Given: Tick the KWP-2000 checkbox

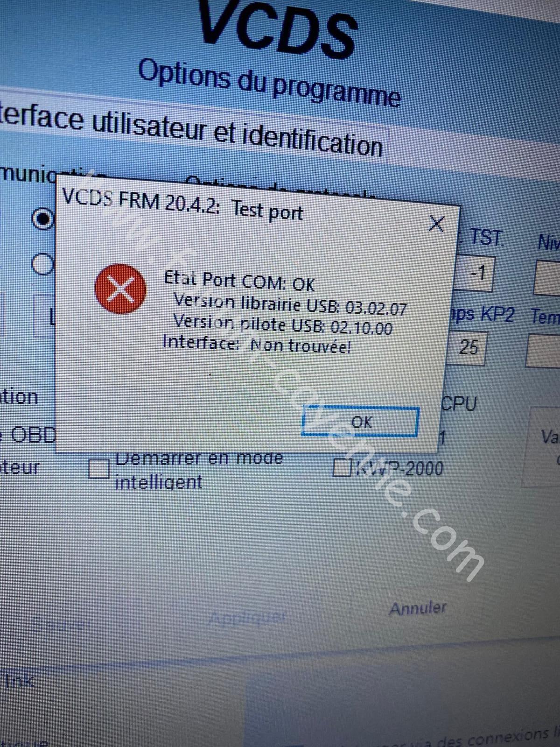Looking at the screenshot, I should click(x=342, y=467).
